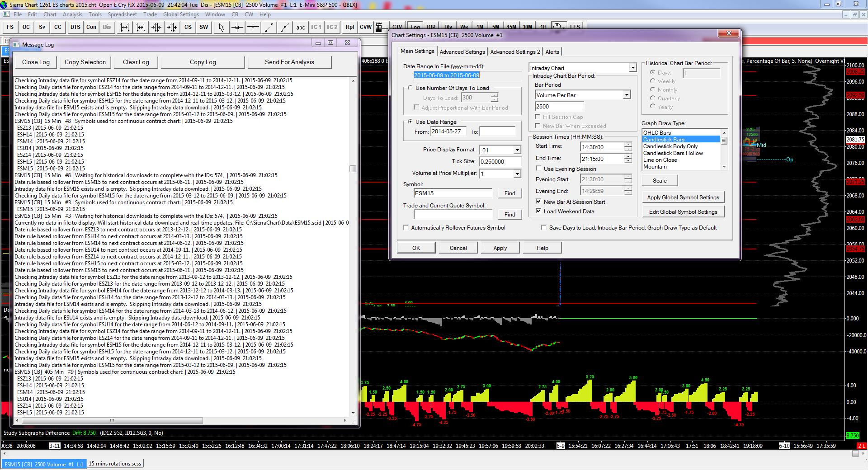868x470 pixels.
Task: Select Use Number Of Days To Load
Action: (410, 88)
